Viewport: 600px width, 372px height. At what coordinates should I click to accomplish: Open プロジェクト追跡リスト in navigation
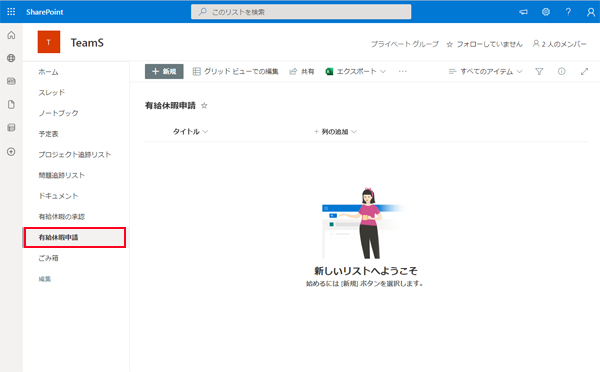(75, 155)
